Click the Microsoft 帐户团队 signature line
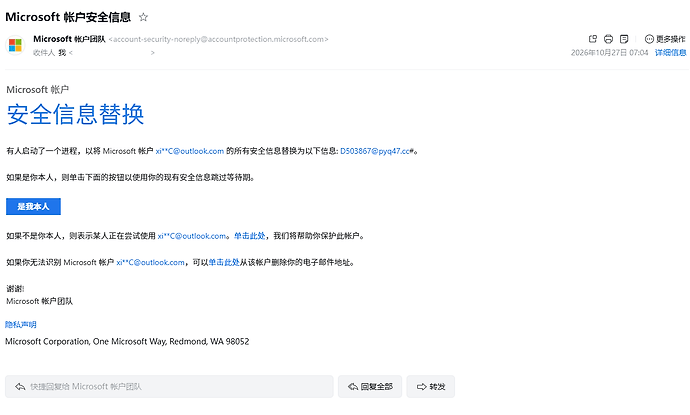Viewport: 690px width, 415px height. pyautogui.click(x=40, y=301)
